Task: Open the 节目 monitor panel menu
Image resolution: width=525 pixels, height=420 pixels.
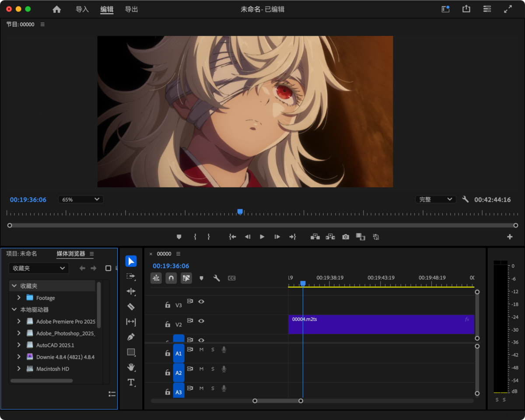Action: [x=42, y=24]
